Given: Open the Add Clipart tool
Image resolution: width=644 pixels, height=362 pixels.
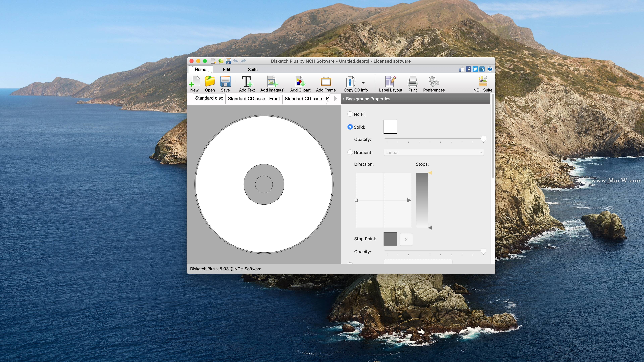Looking at the screenshot, I should [300, 84].
